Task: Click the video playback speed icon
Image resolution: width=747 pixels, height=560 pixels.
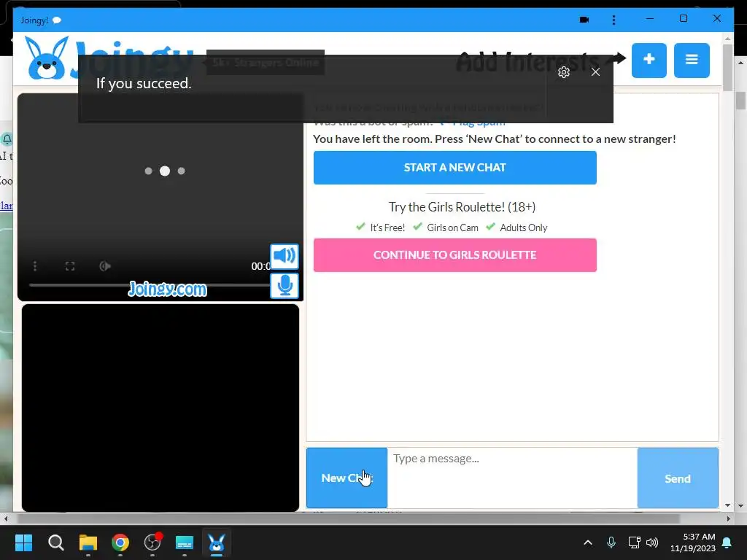Action: [x=105, y=266]
